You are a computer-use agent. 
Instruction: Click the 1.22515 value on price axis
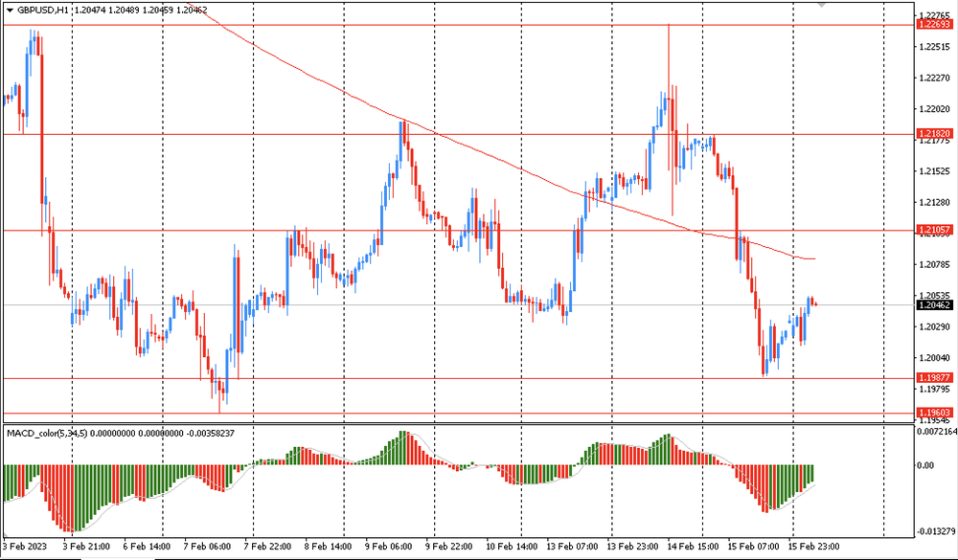pyautogui.click(x=934, y=46)
